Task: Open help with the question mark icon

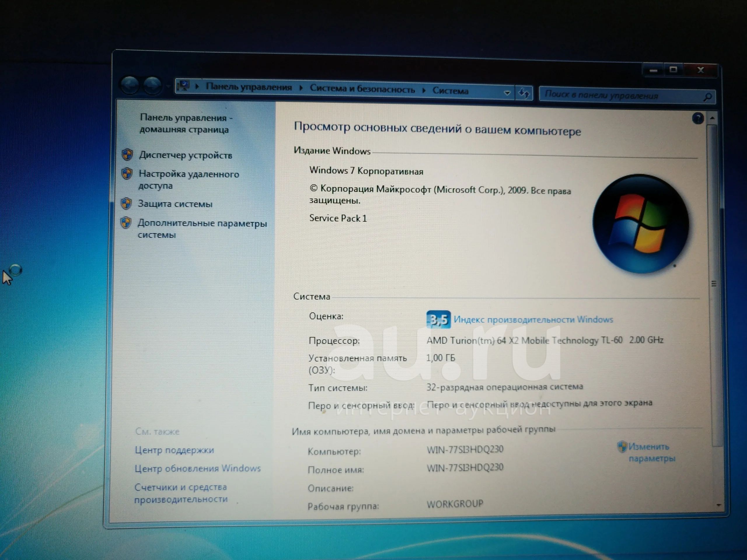Action: pyautogui.click(x=698, y=118)
